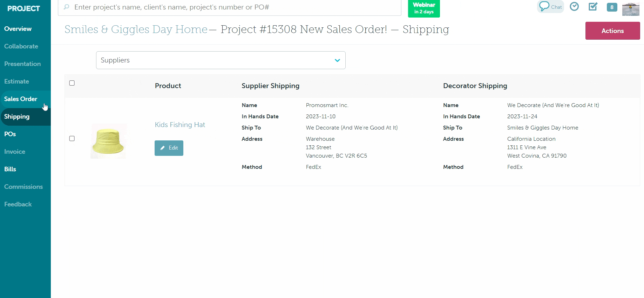Go to Sales Order in sidebar
644x298 pixels.
[x=21, y=99]
